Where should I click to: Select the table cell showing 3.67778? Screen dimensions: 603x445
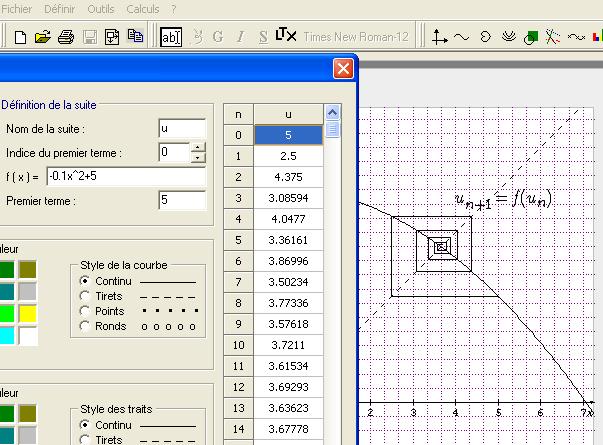pyautogui.click(x=288, y=429)
